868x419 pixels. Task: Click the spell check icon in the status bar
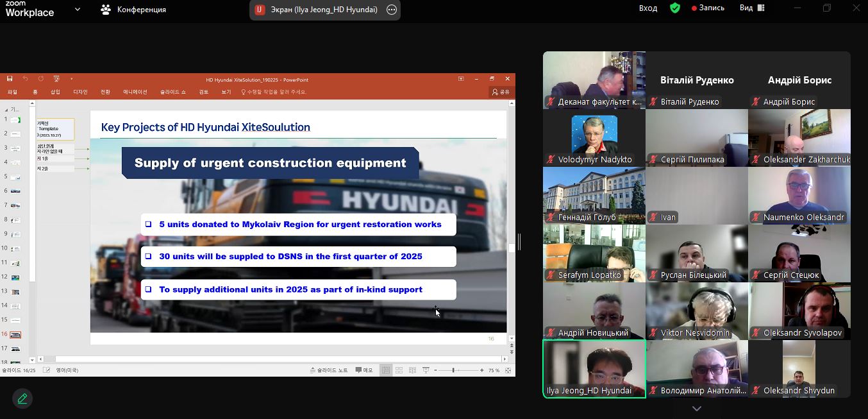[46, 370]
